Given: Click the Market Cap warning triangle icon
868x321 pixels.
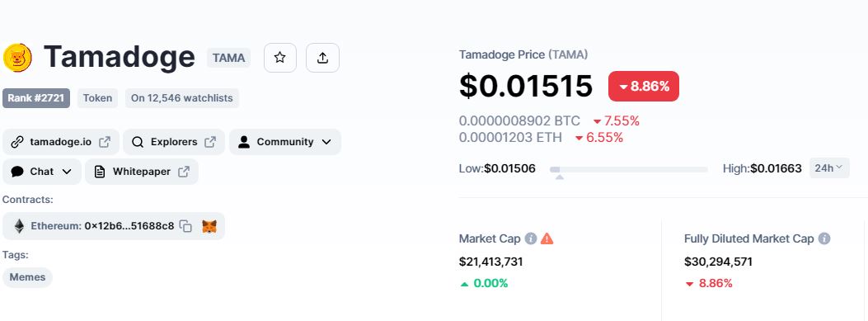Looking at the screenshot, I should point(547,238).
